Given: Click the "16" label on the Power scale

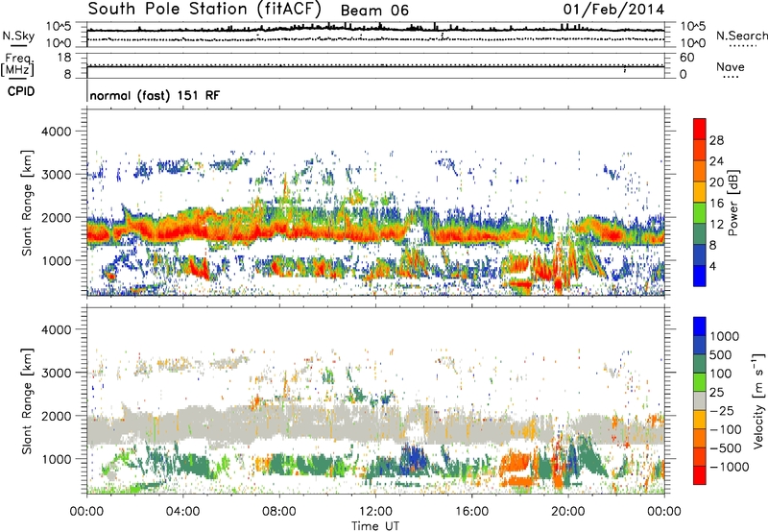Looking at the screenshot, I should coord(716,204).
